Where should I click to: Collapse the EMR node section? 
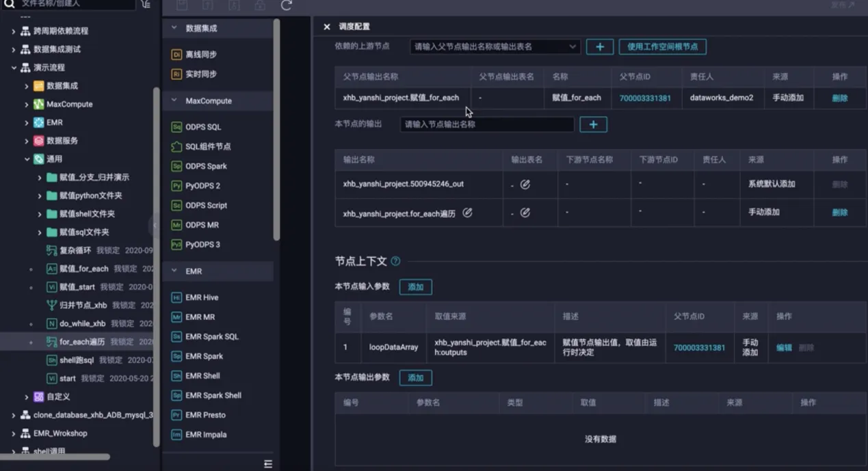(x=174, y=271)
